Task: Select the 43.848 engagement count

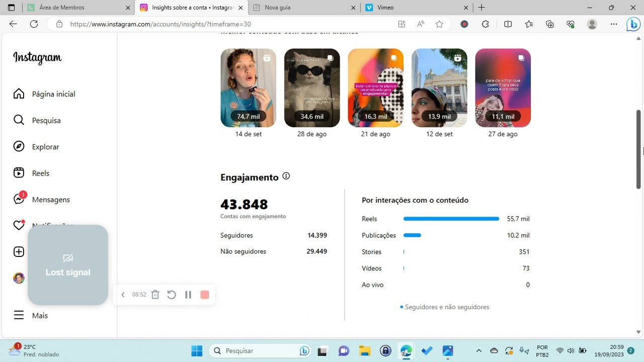Action: pyautogui.click(x=244, y=204)
